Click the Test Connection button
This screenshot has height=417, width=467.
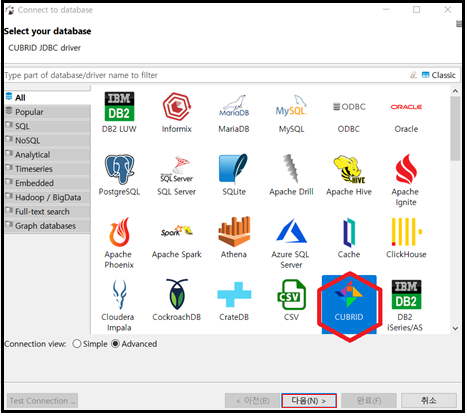click(x=42, y=400)
